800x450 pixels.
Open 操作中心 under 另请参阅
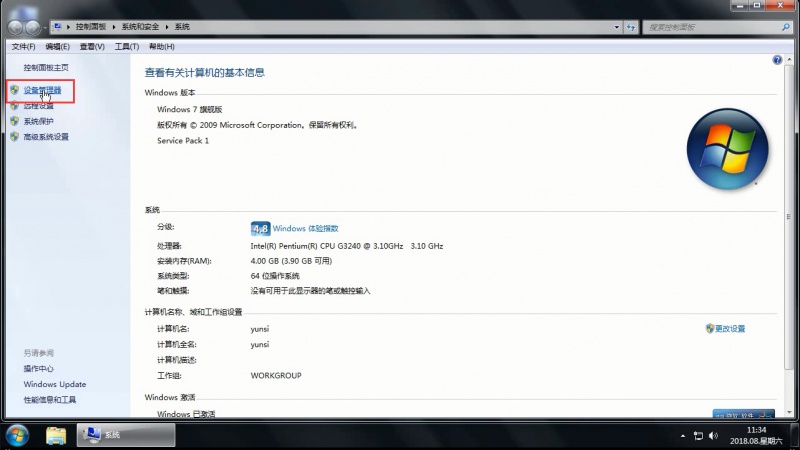point(38,368)
